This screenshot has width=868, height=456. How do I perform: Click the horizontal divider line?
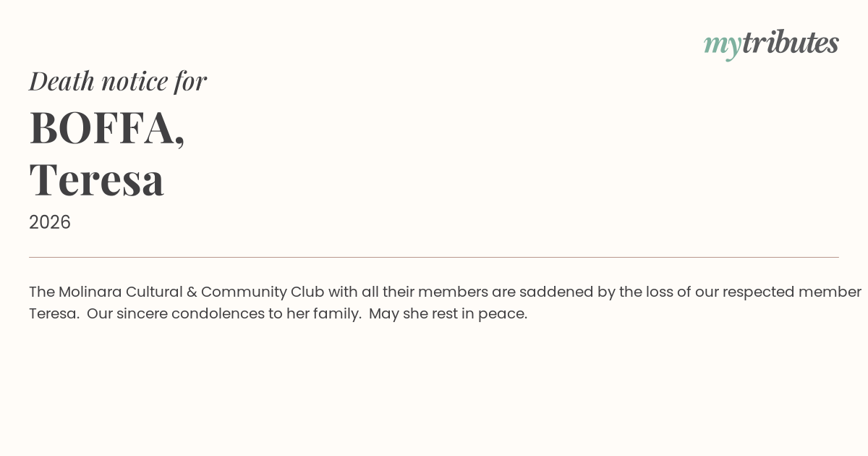tap(434, 257)
